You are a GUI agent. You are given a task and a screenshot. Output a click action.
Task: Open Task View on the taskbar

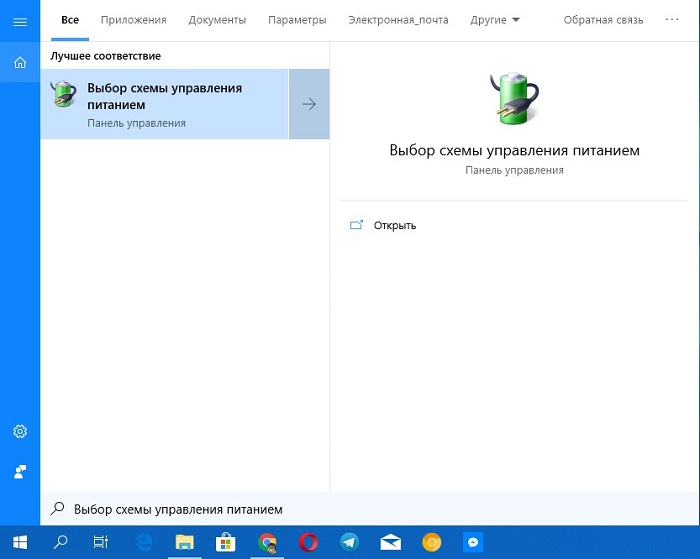tap(101, 542)
